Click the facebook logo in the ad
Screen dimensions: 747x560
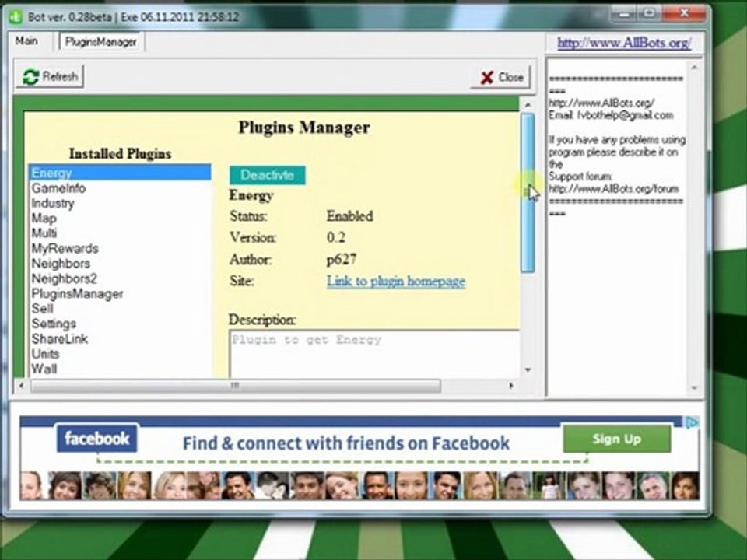coord(96,438)
